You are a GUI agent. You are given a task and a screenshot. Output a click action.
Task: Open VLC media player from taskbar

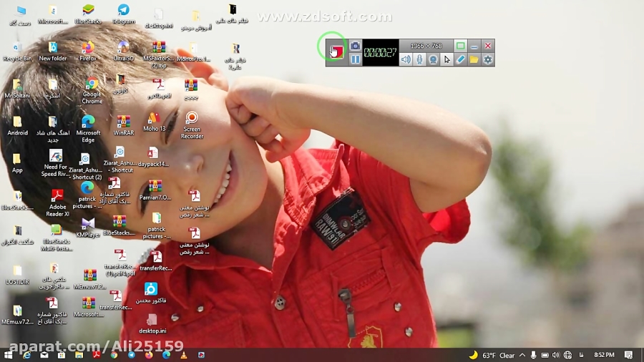(184, 355)
